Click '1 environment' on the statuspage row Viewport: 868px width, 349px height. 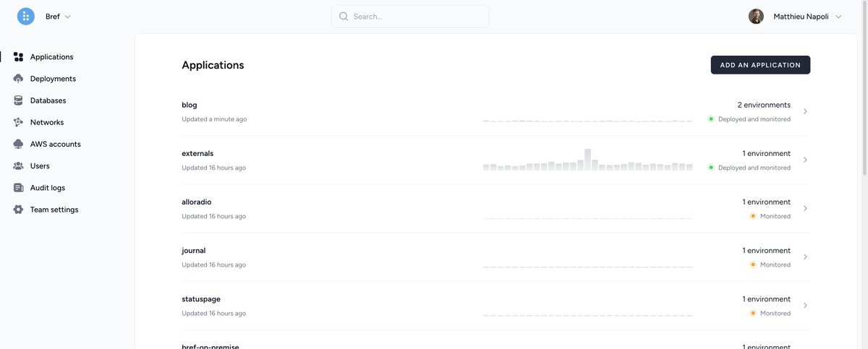tap(767, 299)
